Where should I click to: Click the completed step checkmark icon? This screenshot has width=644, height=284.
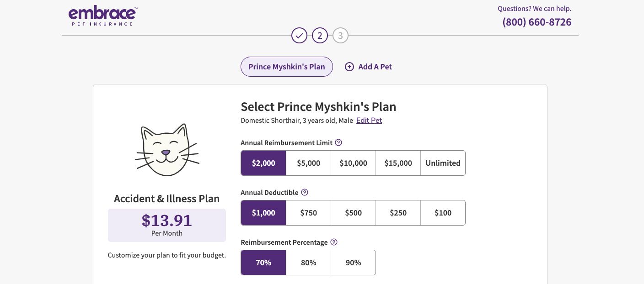coord(299,35)
